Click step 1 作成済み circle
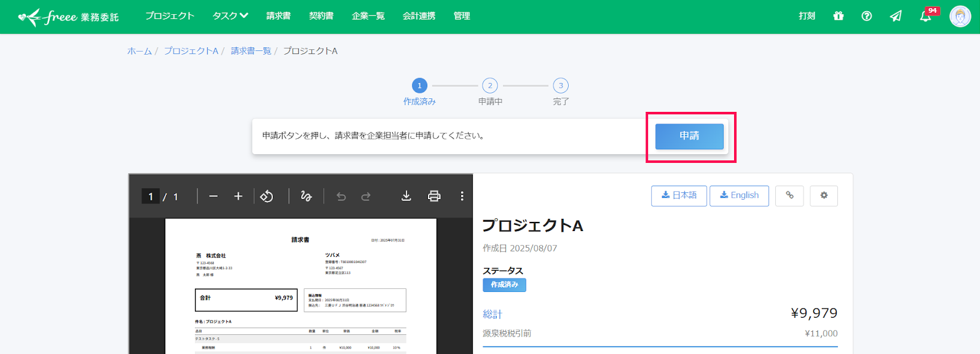The width and height of the screenshot is (980, 354). pos(419,85)
